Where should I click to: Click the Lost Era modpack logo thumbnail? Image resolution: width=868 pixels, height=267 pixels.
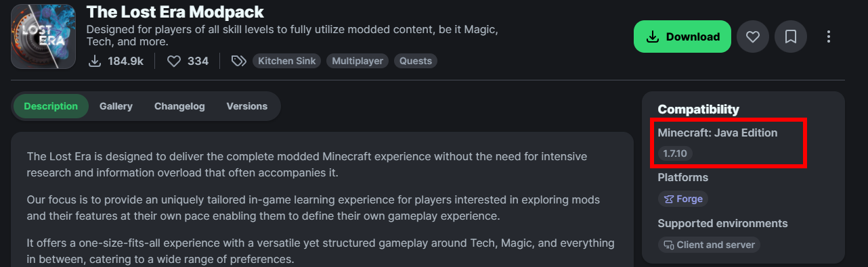[43, 37]
